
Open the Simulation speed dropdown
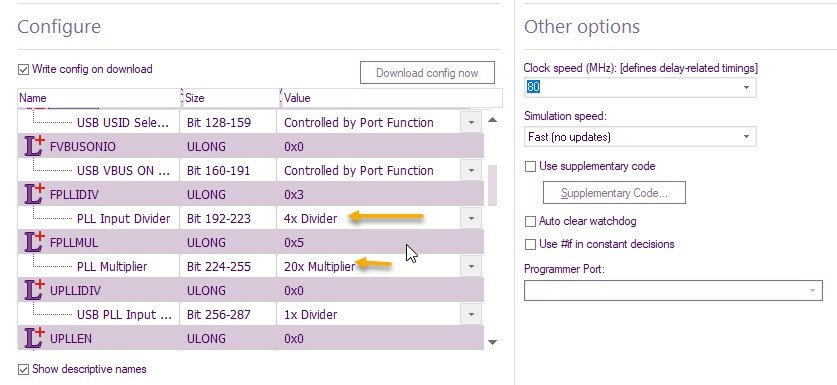(x=746, y=137)
